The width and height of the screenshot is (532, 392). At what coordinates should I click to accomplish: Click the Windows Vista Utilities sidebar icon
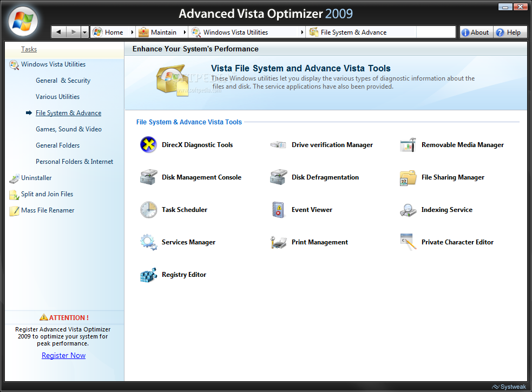14,64
